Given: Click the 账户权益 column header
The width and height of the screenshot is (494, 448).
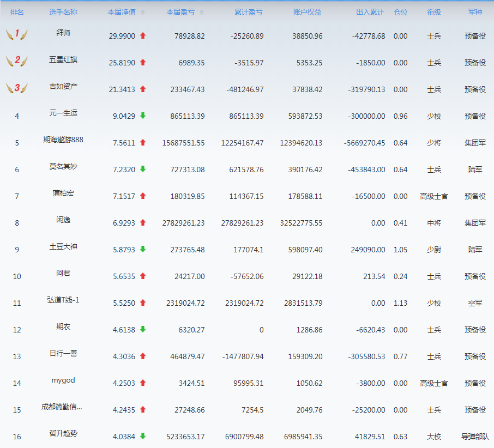Looking at the screenshot, I should click(308, 13).
